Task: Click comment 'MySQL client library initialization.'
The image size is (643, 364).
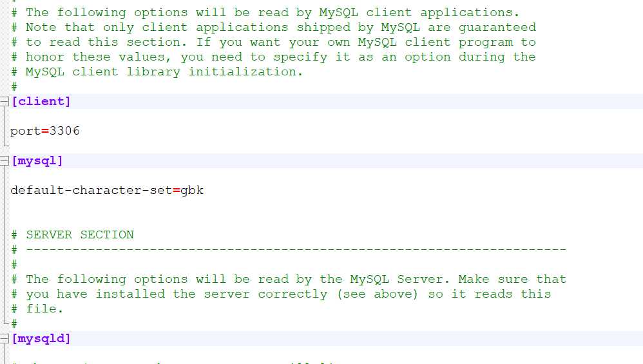Action: (x=157, y=72)
